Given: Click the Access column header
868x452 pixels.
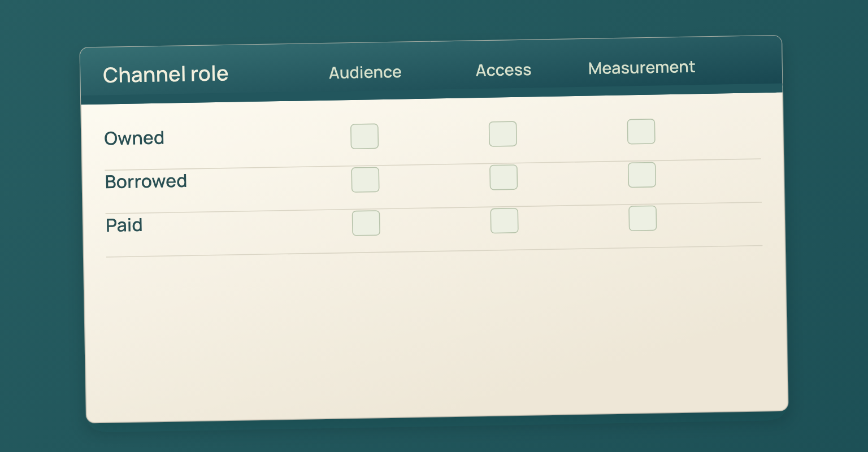Looking at the screenshot, I should tap(504, 70).
